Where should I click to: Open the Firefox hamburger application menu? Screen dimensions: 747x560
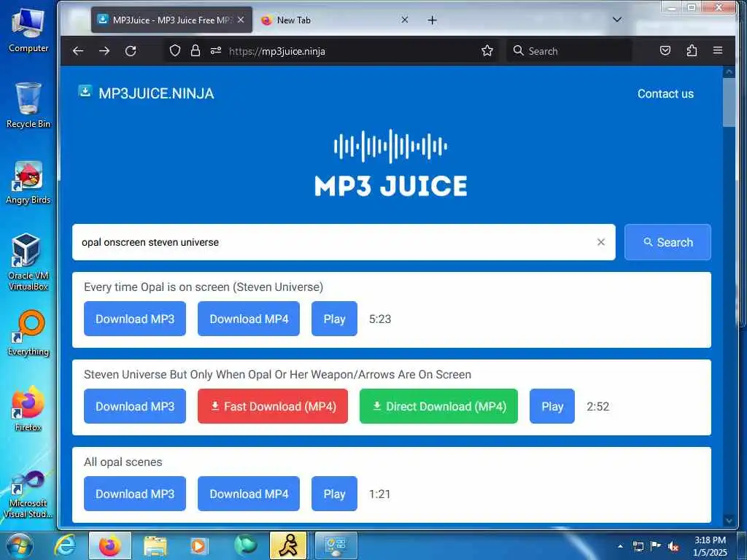point(718,50)
